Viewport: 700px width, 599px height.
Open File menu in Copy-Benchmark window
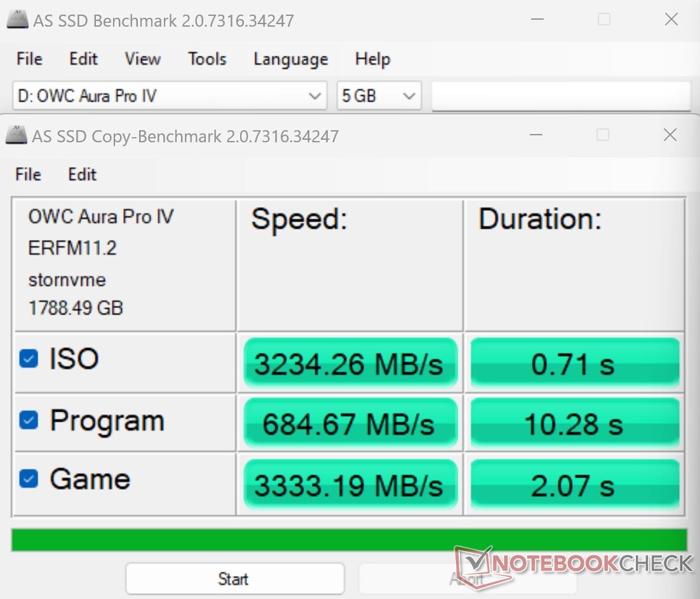(28, 174)
